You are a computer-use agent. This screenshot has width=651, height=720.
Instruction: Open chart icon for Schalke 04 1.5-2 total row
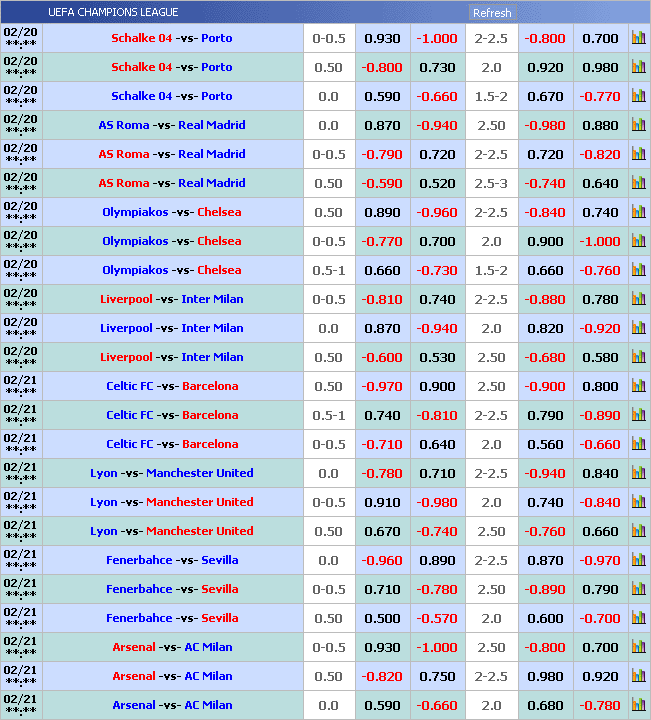(x=638, y=97)
